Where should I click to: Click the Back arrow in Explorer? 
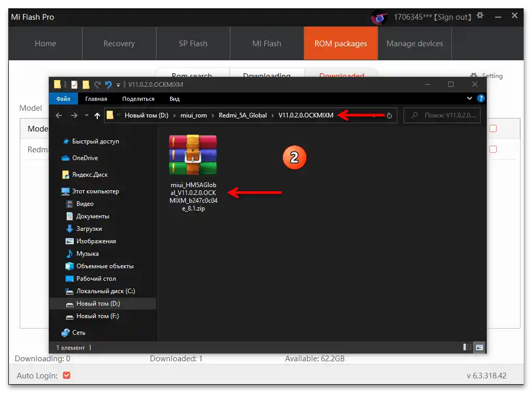tap(59, 115)
